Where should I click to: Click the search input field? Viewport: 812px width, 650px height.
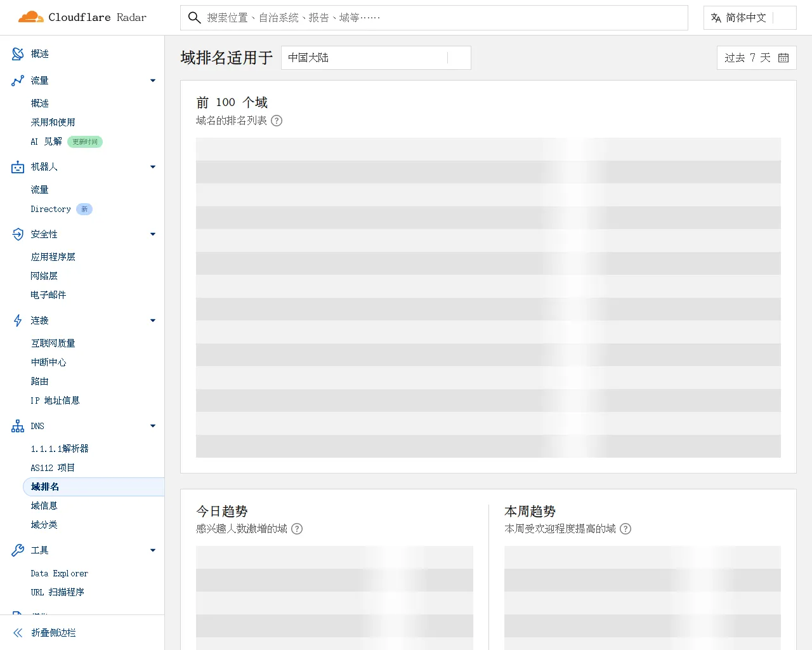tap(444, 18)
